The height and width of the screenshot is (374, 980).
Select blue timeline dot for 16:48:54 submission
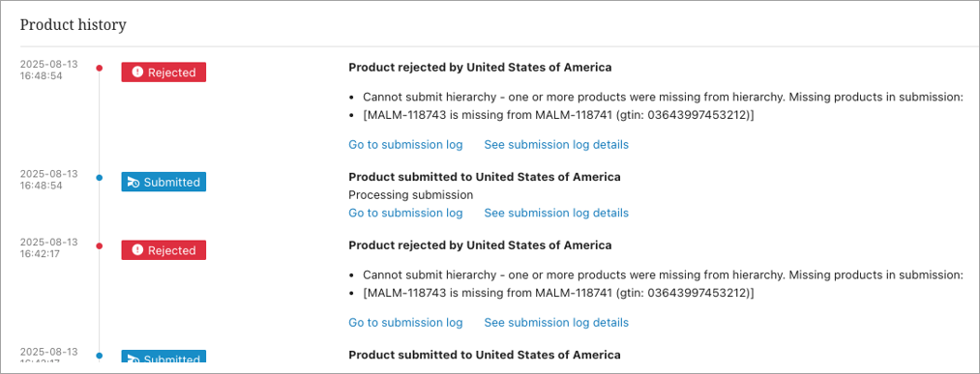(99, 178)
